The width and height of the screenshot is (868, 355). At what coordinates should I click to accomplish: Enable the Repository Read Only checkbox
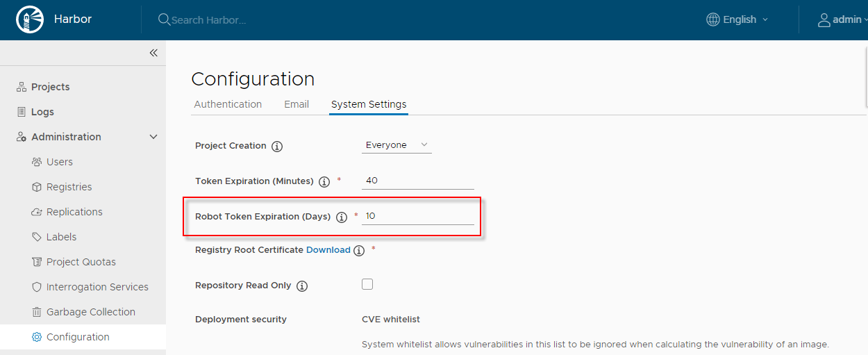point(367,284)
